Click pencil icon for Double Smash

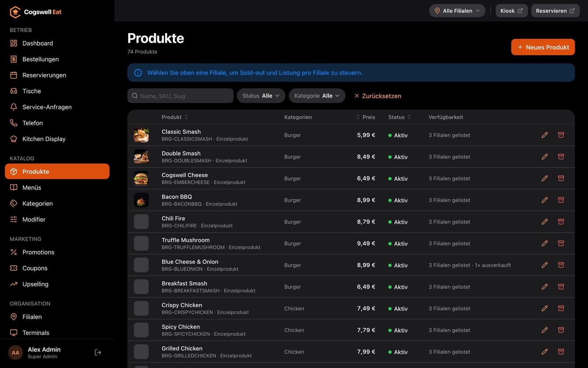click(x=545, y=157)
